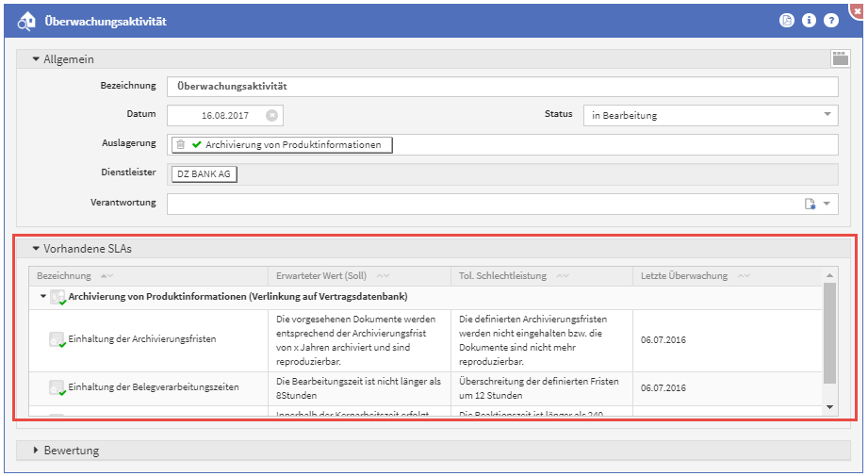
Task: Collapse the Archivierung von Produktinformationen tree group
Action: pyautogui.click(x=42, y=297)
